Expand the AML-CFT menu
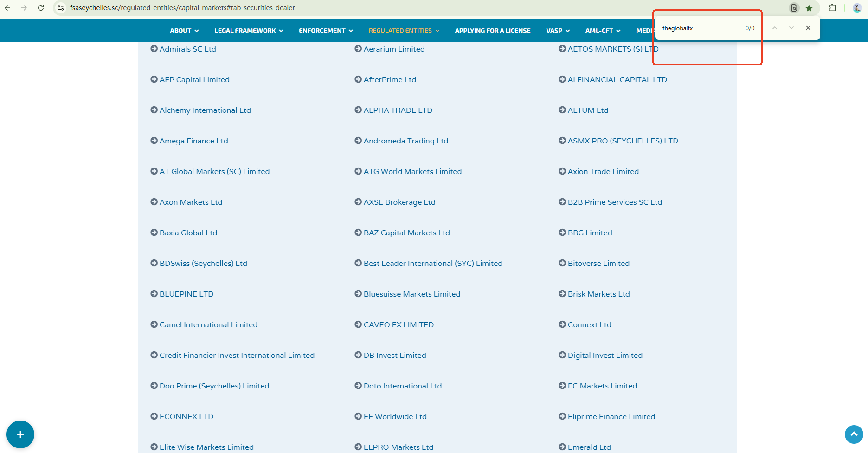 (603, 31)
